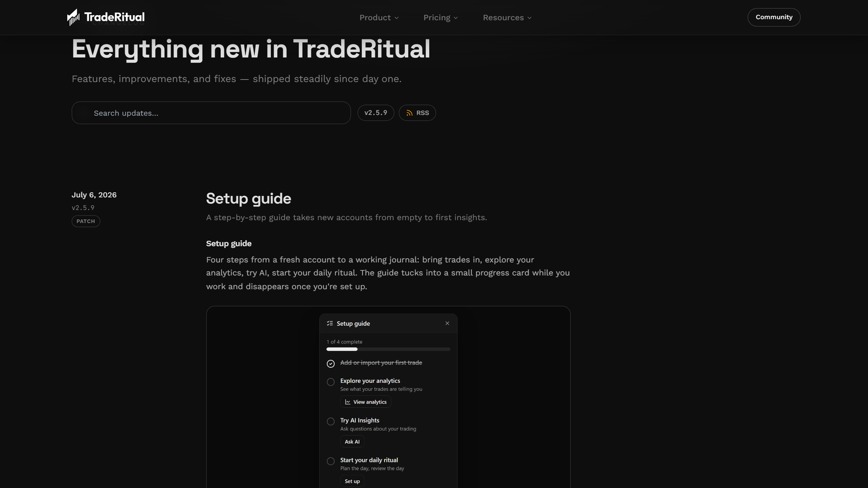Click the RSS feed icon

(x=410, y=113)
